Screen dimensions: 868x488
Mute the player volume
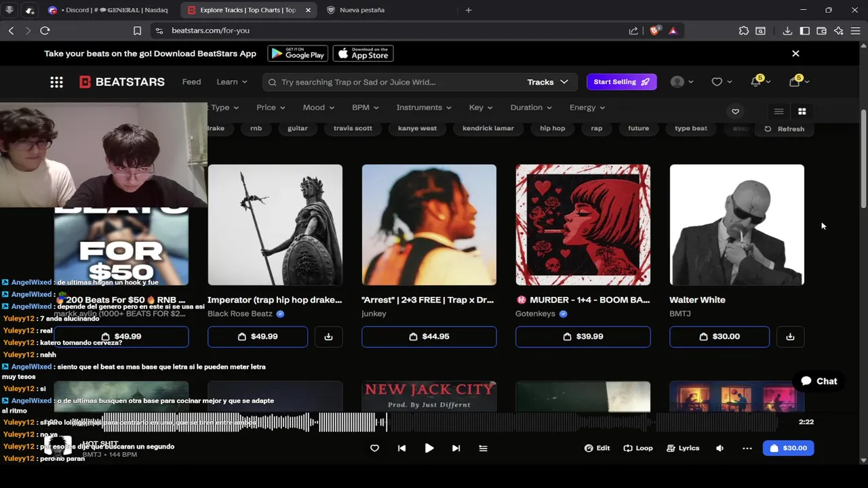click(x=719, y=448)
